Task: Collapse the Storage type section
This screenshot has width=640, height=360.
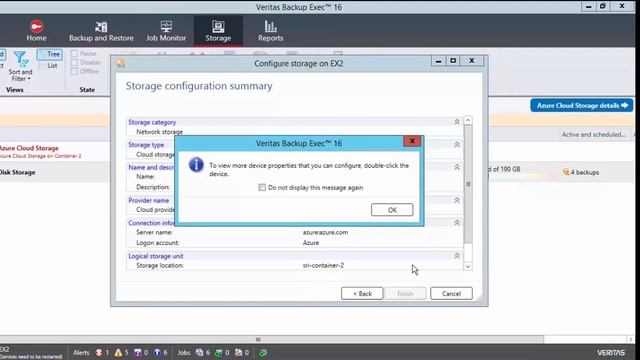Action: point(457,144)
